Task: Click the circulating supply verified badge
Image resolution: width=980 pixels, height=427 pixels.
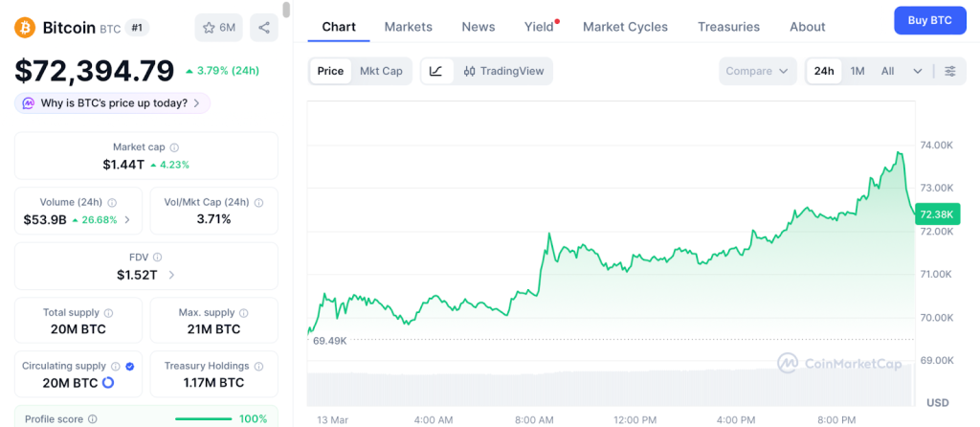Action: (x=129, y=366)
